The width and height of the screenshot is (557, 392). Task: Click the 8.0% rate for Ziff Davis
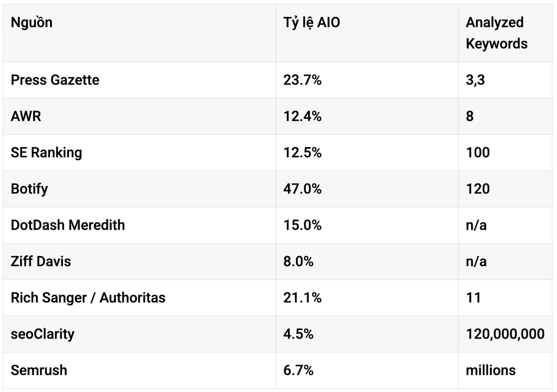pyautogui.click(x=298, y=261)
